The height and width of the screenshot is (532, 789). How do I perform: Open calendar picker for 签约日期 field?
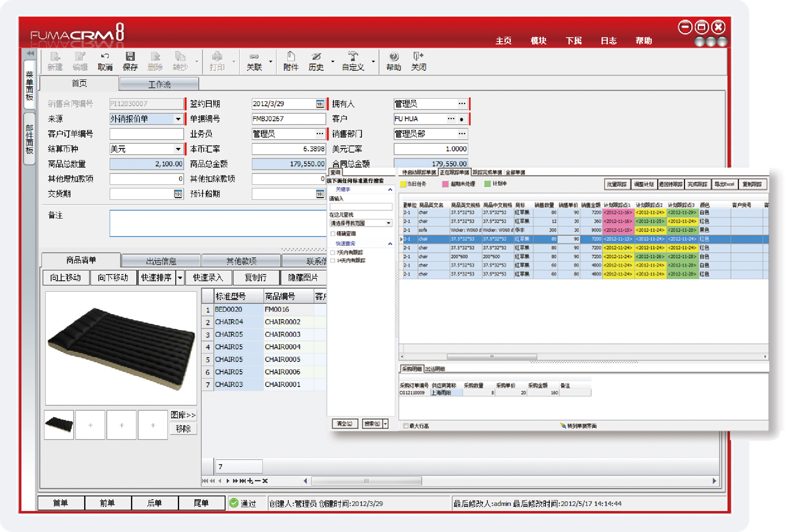(x=320, y=104)
